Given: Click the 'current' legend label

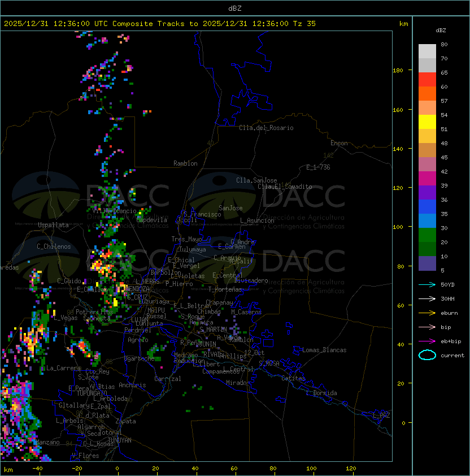Looking at the screenshot, I should point(452,356).
